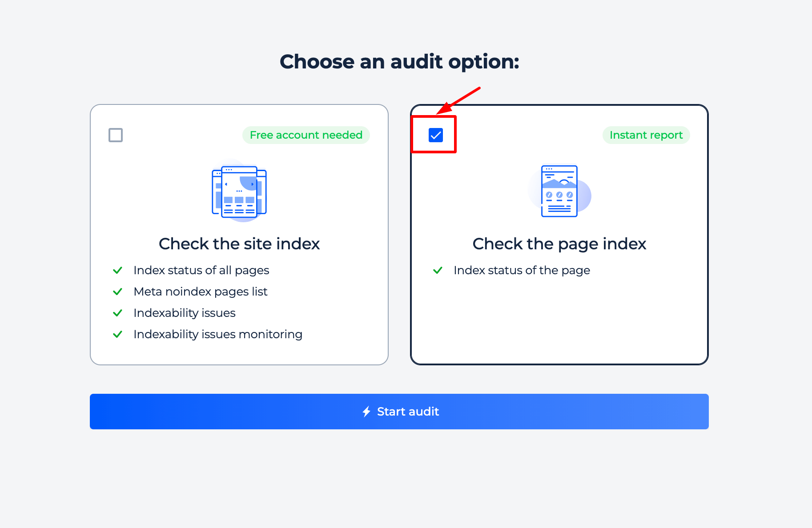Click 'Meta noindex pages list' text
The image size is (812, 528).
[201, 292]
